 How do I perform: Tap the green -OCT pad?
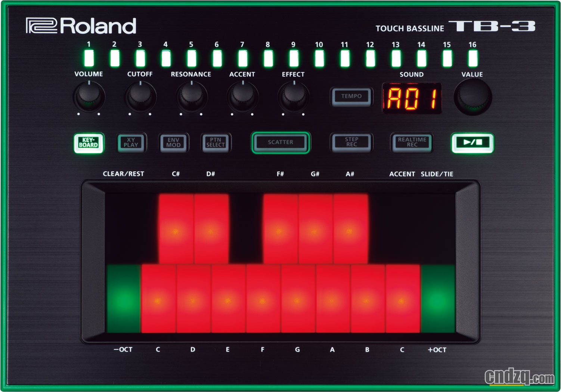click(x=124, y=299)
